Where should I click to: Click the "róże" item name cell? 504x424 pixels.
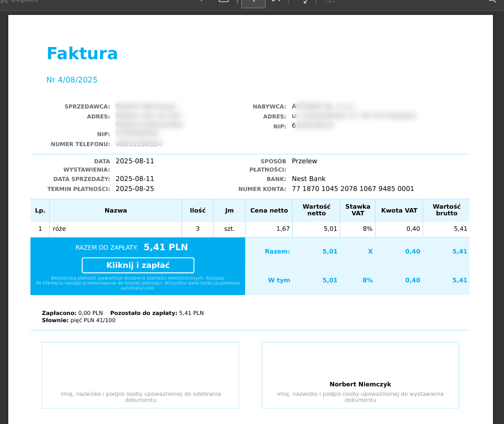coord(59,229)
